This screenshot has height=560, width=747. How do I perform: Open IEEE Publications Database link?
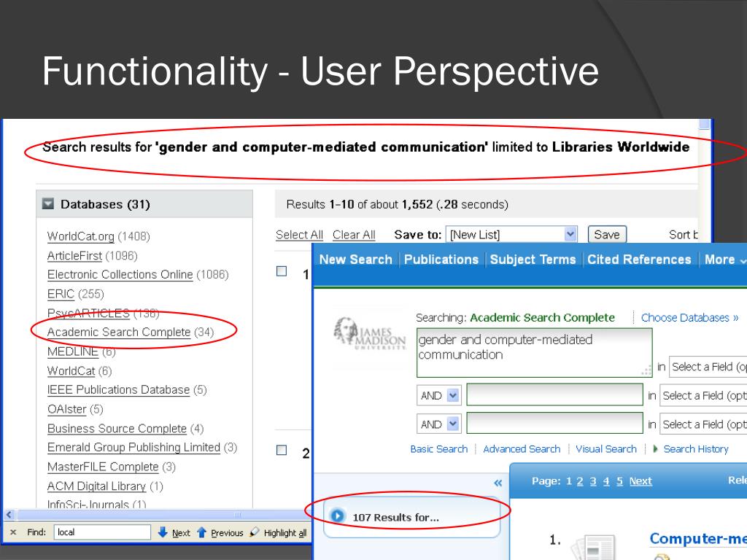pyautogui.click(x=118, y=389)
